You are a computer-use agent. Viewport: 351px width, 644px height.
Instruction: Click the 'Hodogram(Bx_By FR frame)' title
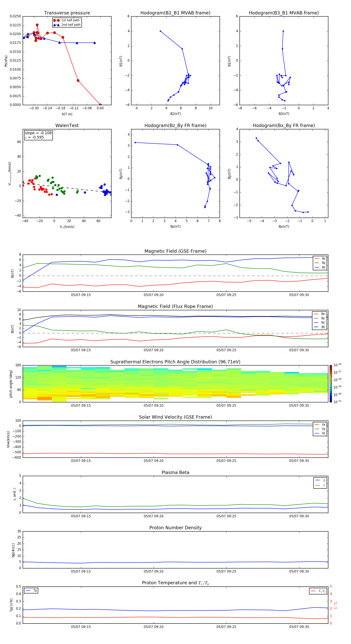[x=284, y=125]
